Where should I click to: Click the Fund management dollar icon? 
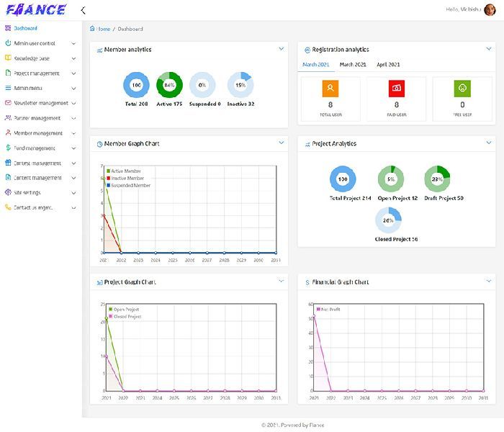point(7,148)
